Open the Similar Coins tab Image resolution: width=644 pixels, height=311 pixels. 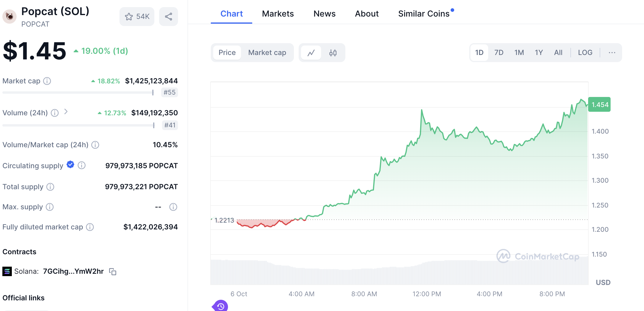click(424, 14)
